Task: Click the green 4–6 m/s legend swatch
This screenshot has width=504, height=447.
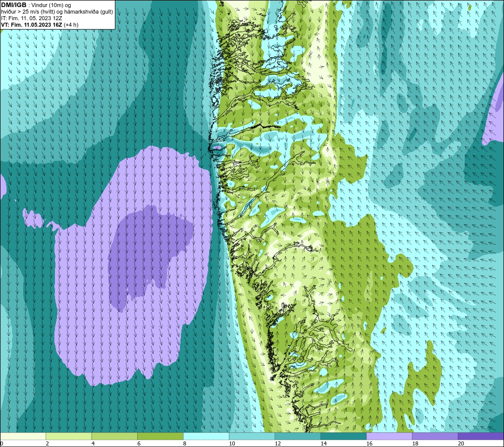Action: pyautogui.click(x=114, y=436)
